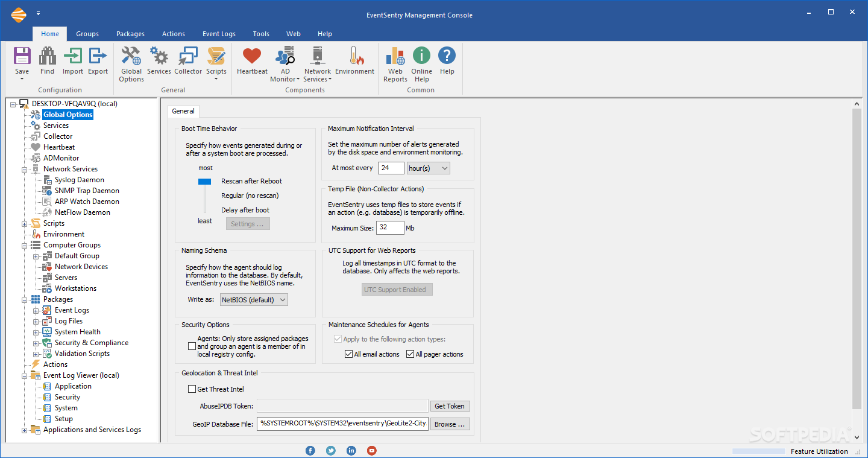Open Online Help info icon
Image resolution: width=868 pixels, height=458 pixels.
421,57
